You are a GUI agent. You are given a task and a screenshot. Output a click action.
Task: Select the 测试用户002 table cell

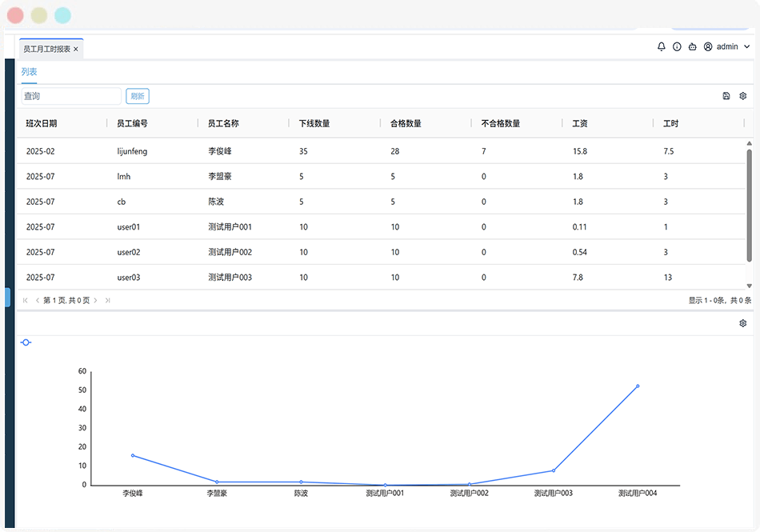230,252
